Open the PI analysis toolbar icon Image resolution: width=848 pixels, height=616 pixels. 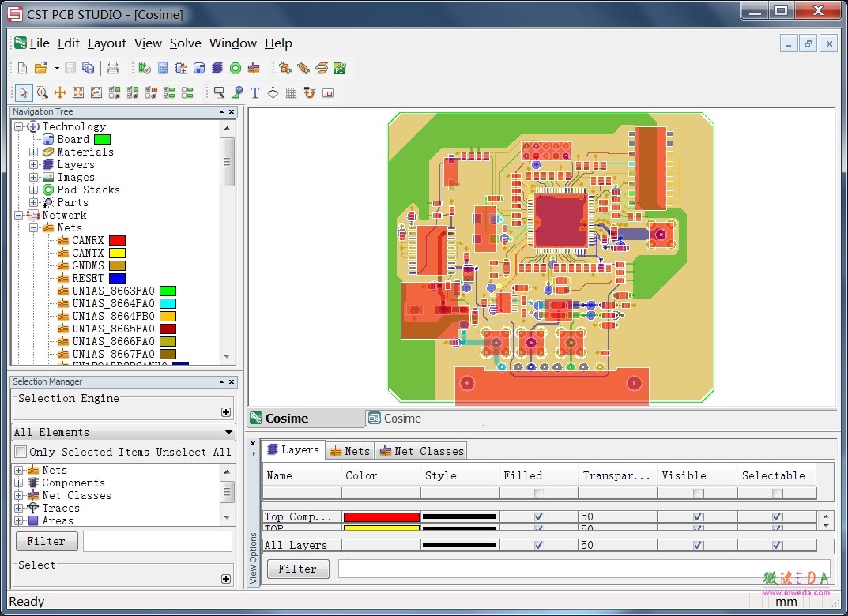point(340,68)
